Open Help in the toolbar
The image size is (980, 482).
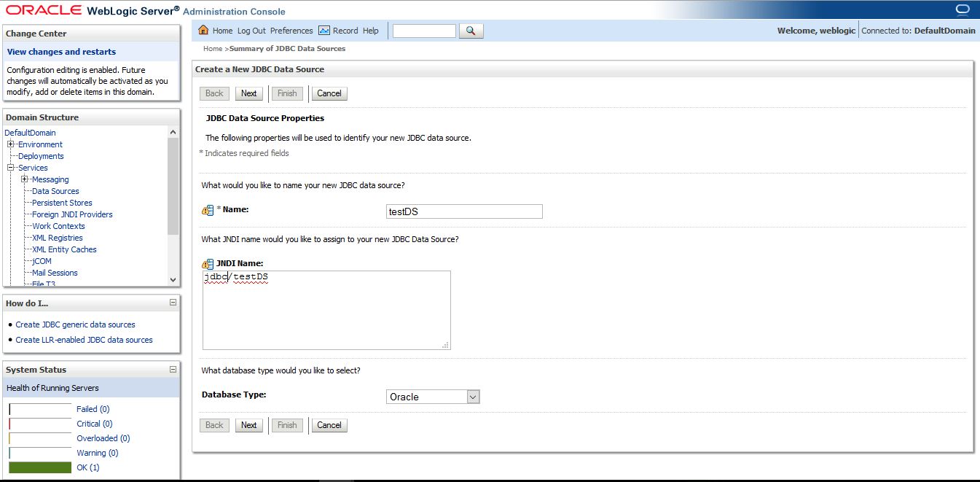click(x=371, y=31)
